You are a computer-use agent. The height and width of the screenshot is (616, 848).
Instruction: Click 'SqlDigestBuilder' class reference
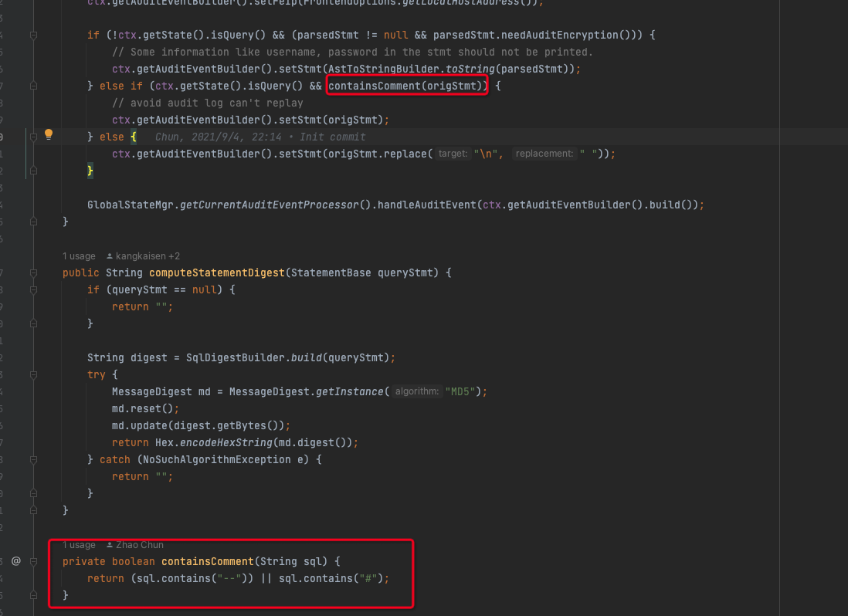coord(236,357)
